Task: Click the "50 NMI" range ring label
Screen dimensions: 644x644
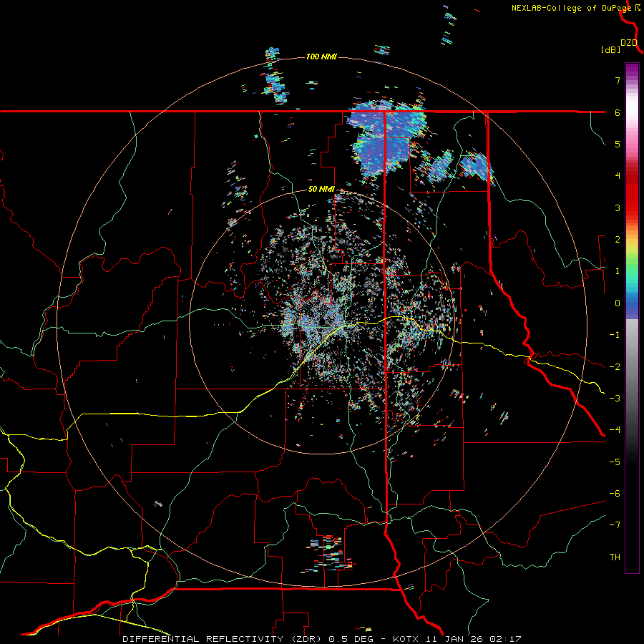Action: click(321, 190)
